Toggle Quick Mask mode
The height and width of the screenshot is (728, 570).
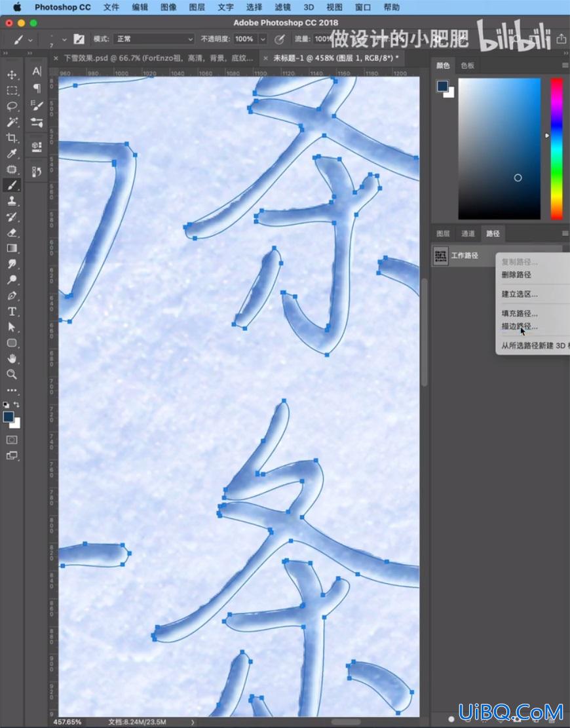[12, 440]
